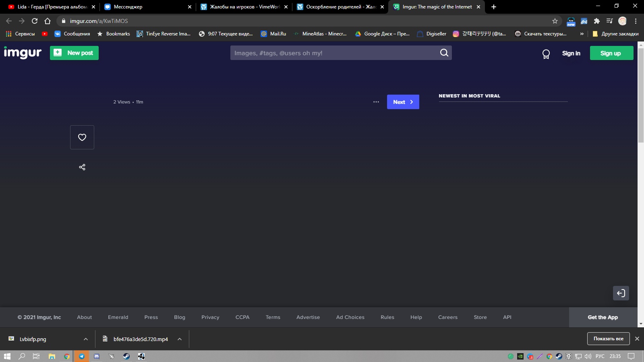
Task: Expand options for Lvbixfp.png download
Action: (86, 339)
